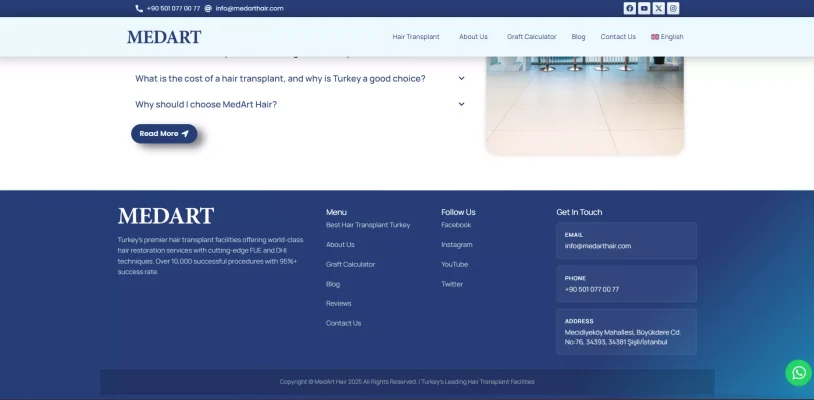Click the email at-sign icon in top bar

(x=208, y=8)
